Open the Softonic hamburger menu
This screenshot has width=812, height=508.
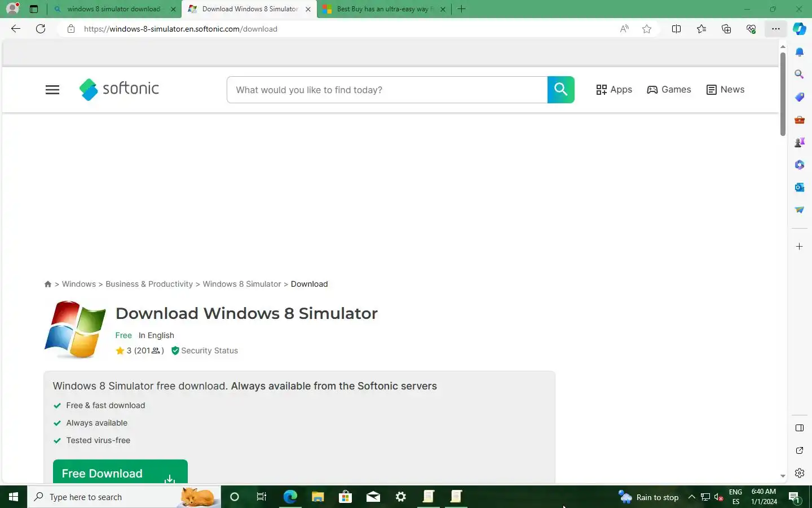52,90
